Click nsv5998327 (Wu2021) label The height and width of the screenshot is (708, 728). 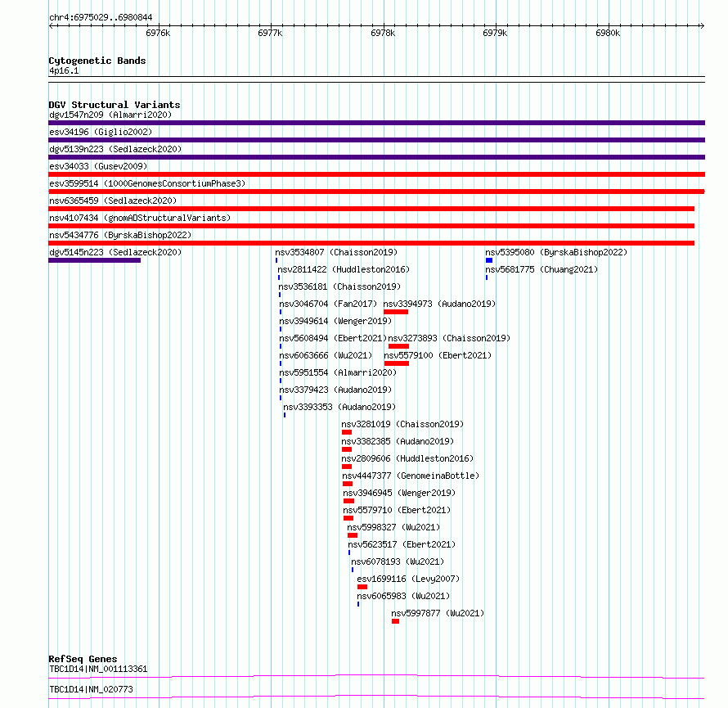(393, 527)
